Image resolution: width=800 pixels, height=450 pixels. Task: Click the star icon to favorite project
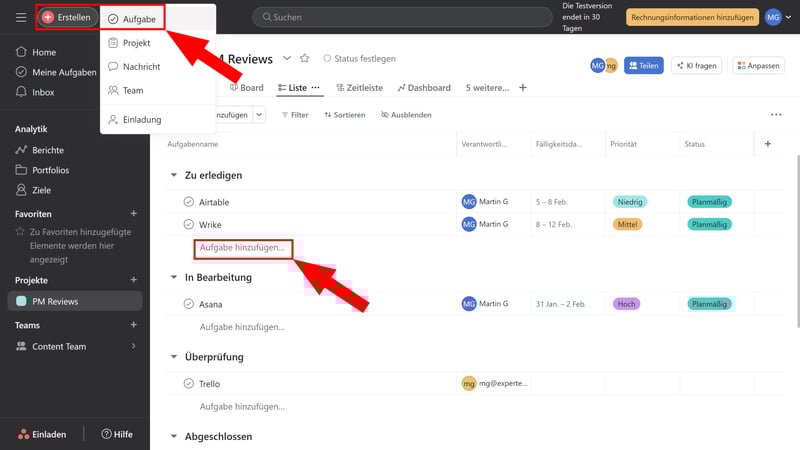[x=304, y=59]
